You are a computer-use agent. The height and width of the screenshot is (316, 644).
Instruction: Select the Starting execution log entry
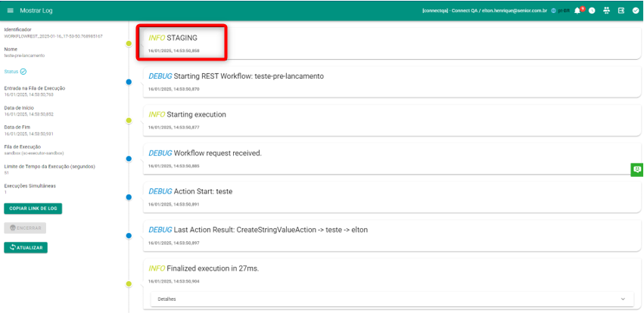[392, 121]
